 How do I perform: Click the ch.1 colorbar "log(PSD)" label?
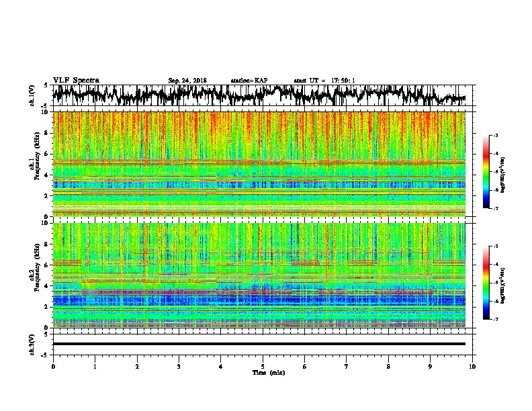click(x=502, y=175)
